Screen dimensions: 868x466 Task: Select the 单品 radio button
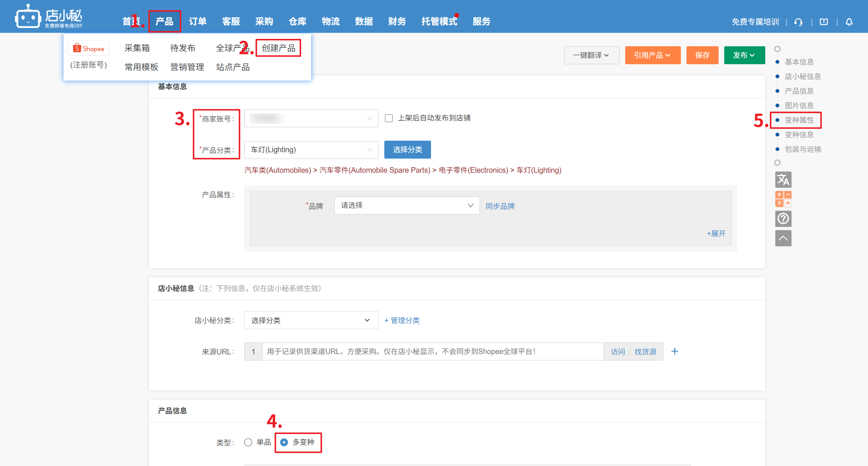248,442
